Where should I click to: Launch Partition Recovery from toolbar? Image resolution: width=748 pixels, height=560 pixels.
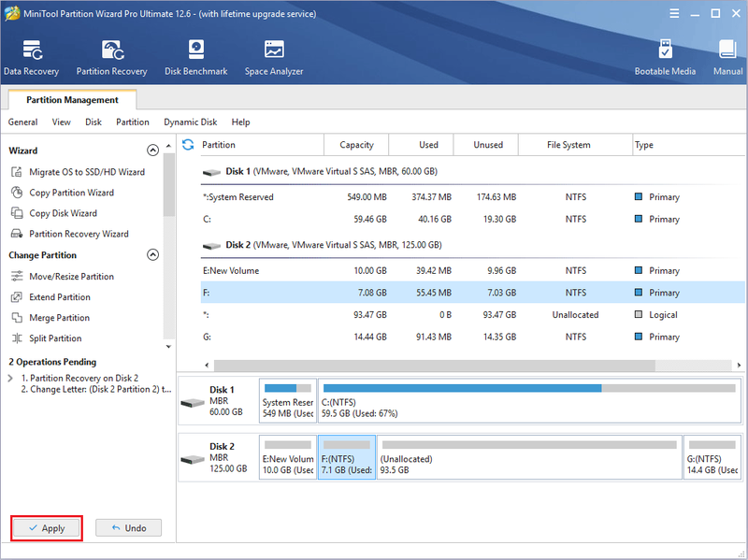(x=111, y=58)
